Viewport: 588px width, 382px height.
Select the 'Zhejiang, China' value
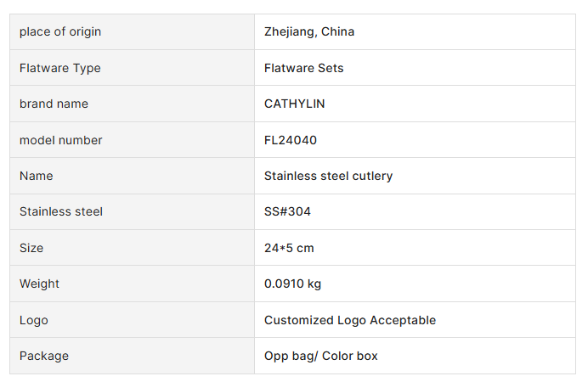[x=309, y=32]
